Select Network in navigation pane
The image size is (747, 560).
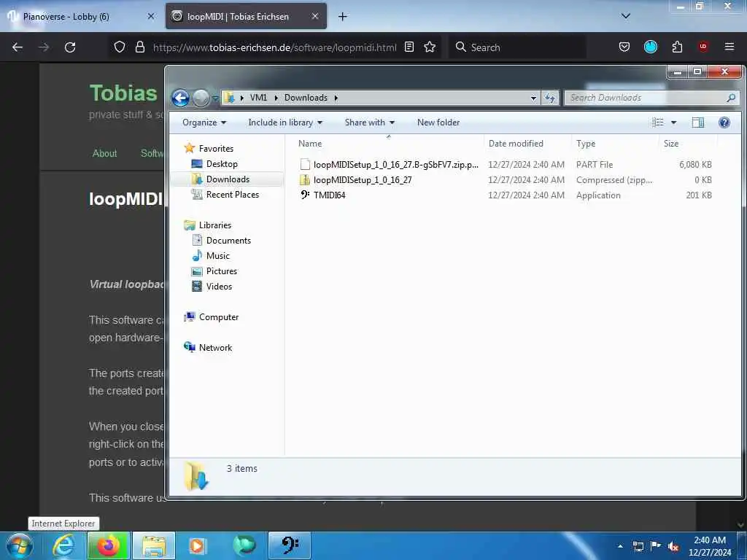(x=215, y=348)
